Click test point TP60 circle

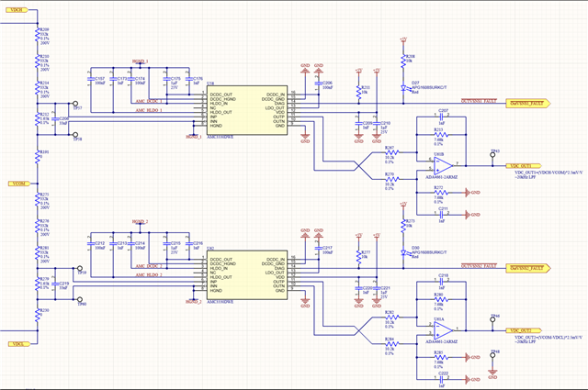80,299
